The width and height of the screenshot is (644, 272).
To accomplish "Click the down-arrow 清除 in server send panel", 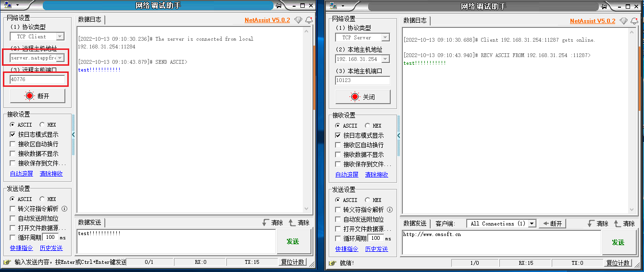I will point(598,224).
